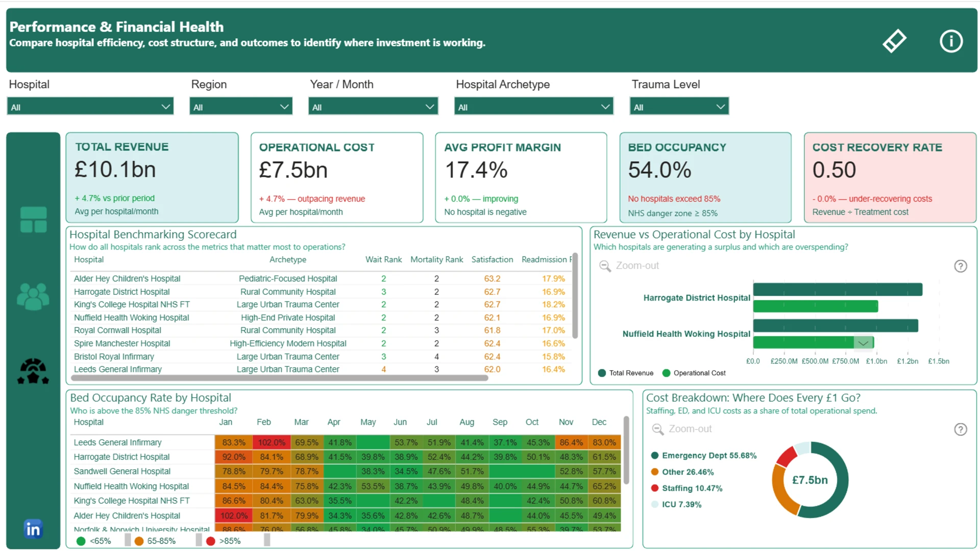Toggle Total Revenue legend item
The width and height of the screenshot is (980, 551).
tap(626, 373)
